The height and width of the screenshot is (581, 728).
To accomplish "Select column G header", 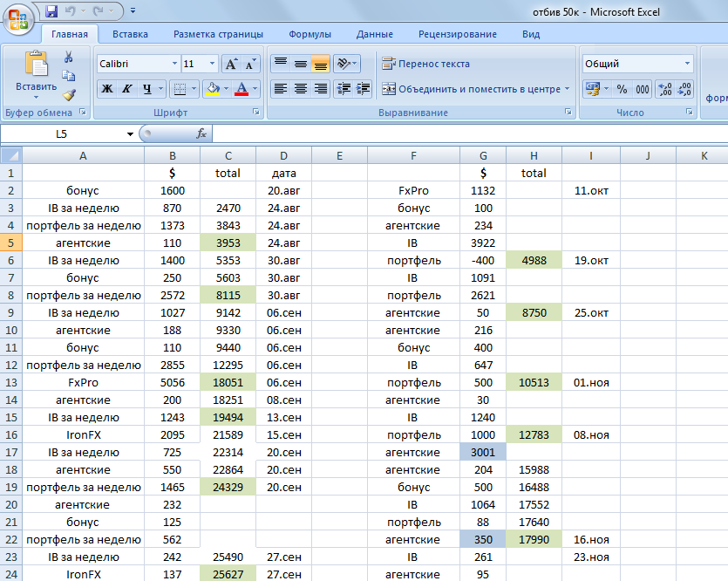I will tap(483, 156).
